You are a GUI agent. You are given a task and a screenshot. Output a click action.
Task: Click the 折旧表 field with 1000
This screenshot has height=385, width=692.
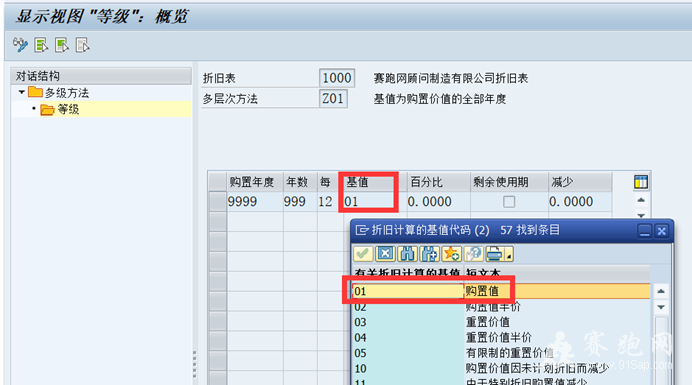(x=337, y=78)
